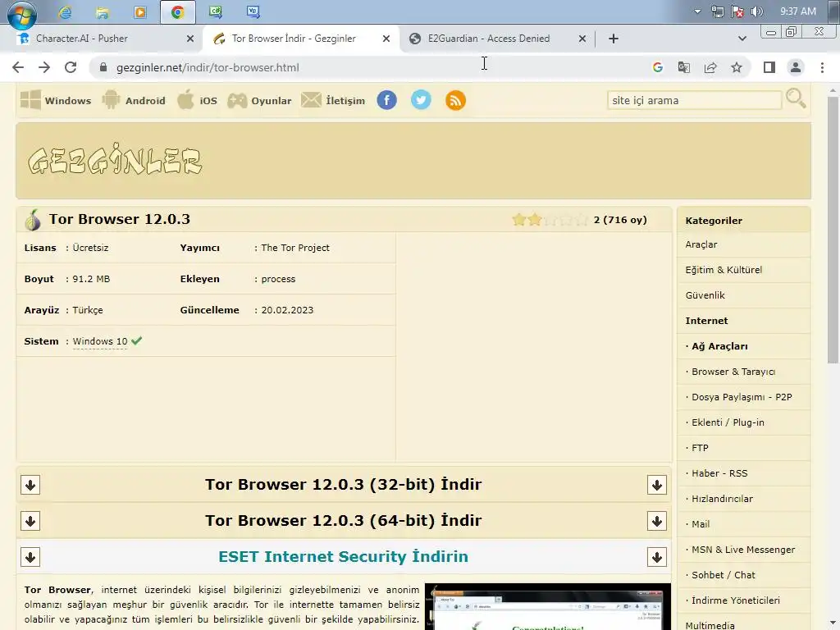Image resolution: width=840 pixels, height=630 pixels.
Task: Click right download arrow for 32-bit
Action: [x=657, y=485]
